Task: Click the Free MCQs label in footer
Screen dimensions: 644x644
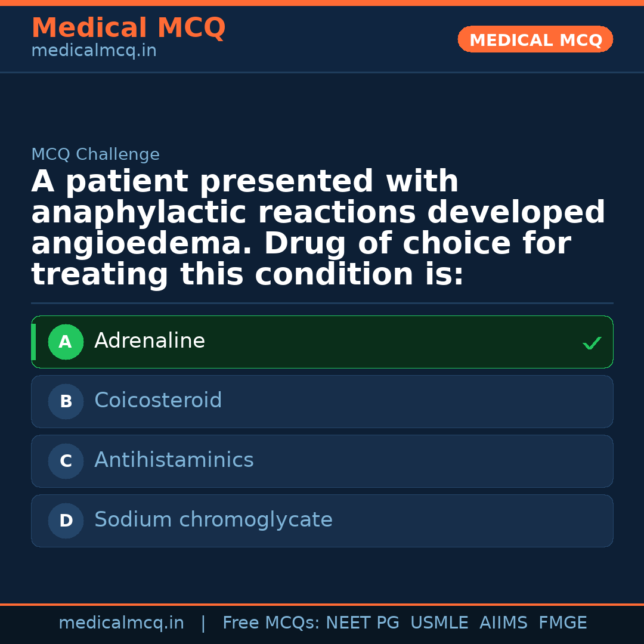Action: click(x=271, y=623)
